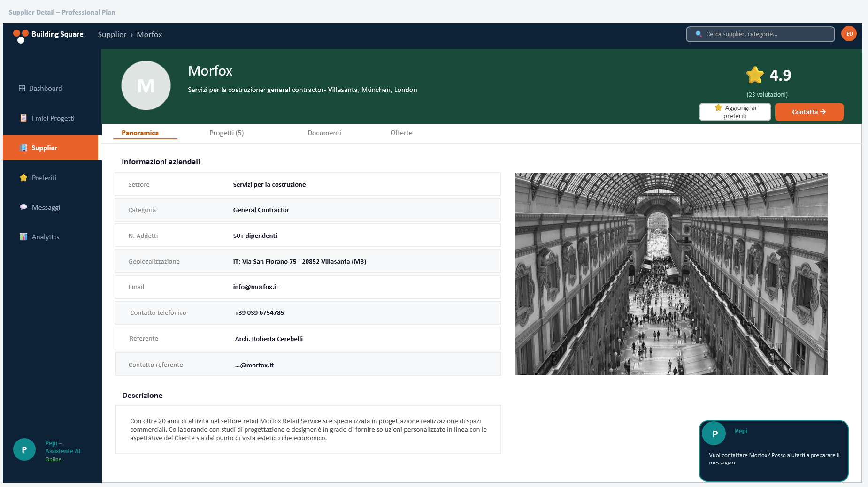Focus the Cerca supplier search field
868x487 pixels.
click(x=760, y=34)
